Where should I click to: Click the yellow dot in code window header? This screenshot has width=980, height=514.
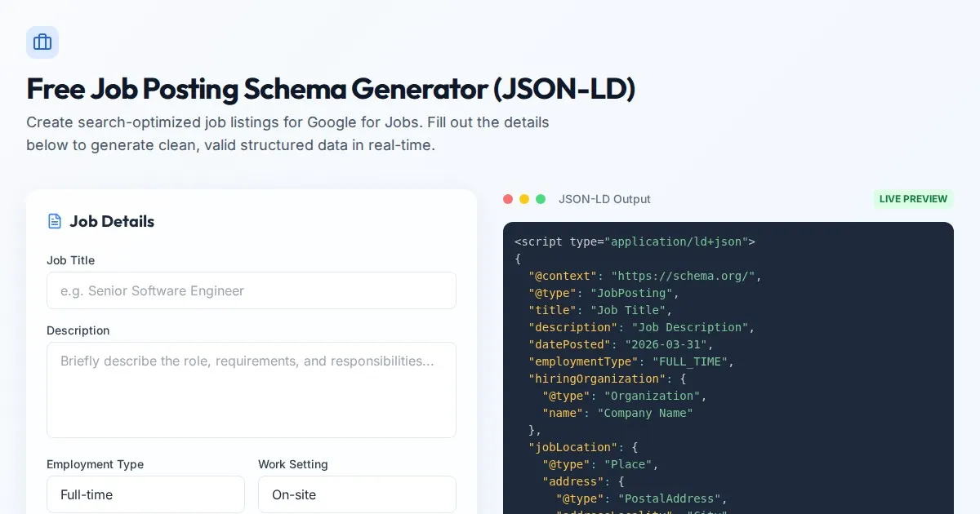point(524,199)
